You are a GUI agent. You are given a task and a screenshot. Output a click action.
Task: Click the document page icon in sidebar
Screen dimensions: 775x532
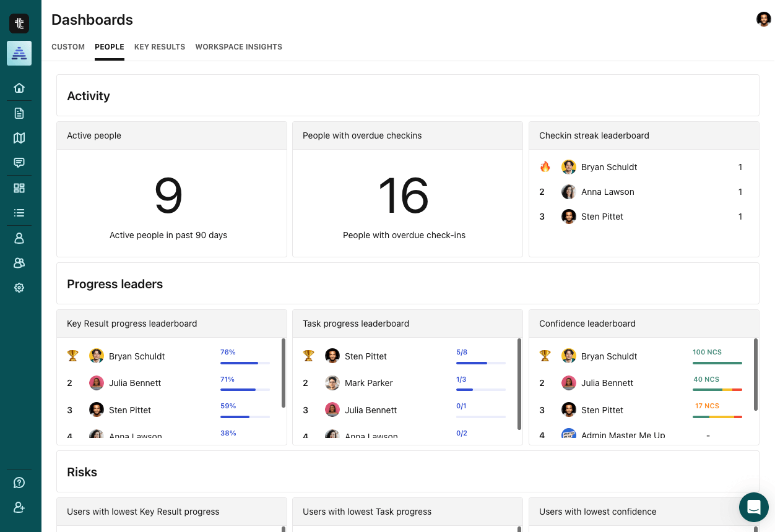click(19, 113)
